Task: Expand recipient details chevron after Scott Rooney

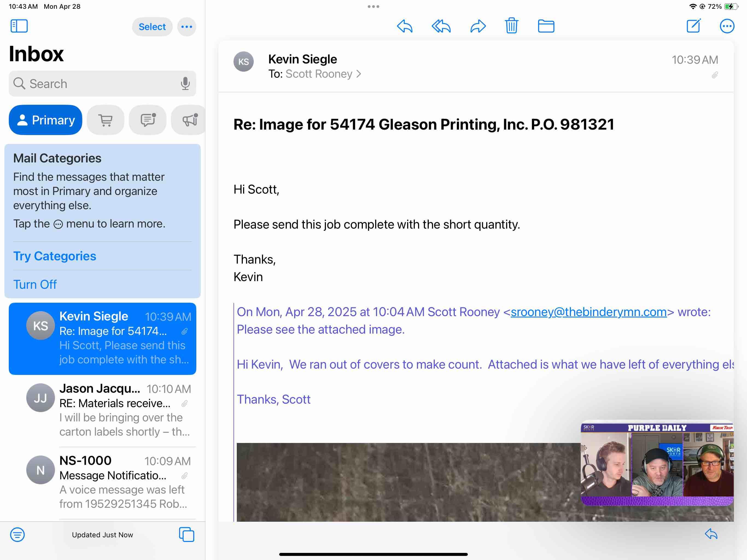Action: click(x=359, y=74)
